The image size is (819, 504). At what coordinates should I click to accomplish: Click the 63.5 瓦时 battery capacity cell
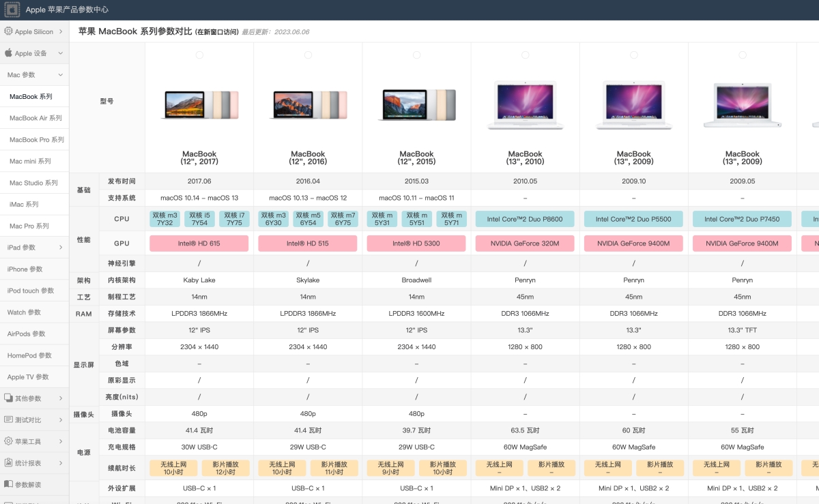coord(525,430)
